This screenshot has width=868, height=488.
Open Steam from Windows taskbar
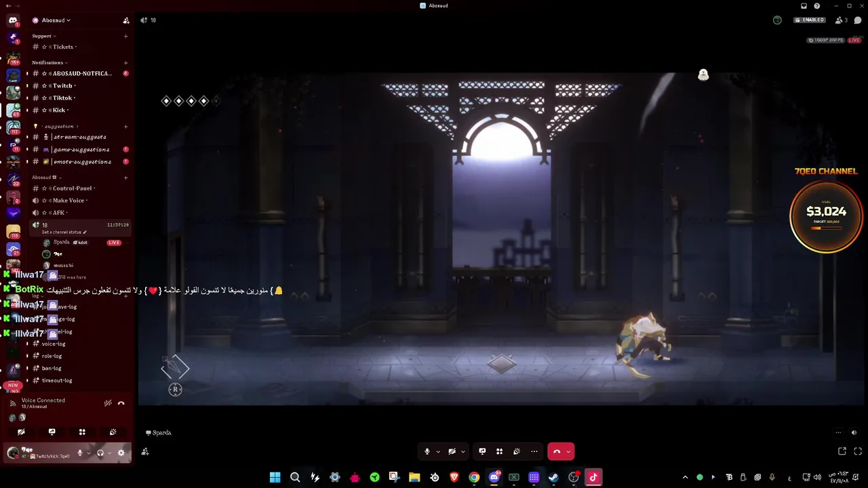[x=553, y=477]
